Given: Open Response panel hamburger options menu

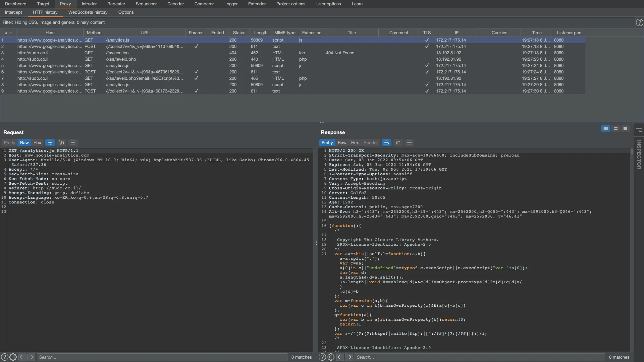Looking at the screenshot, I should pyautogui.click(x=409, y=143).
